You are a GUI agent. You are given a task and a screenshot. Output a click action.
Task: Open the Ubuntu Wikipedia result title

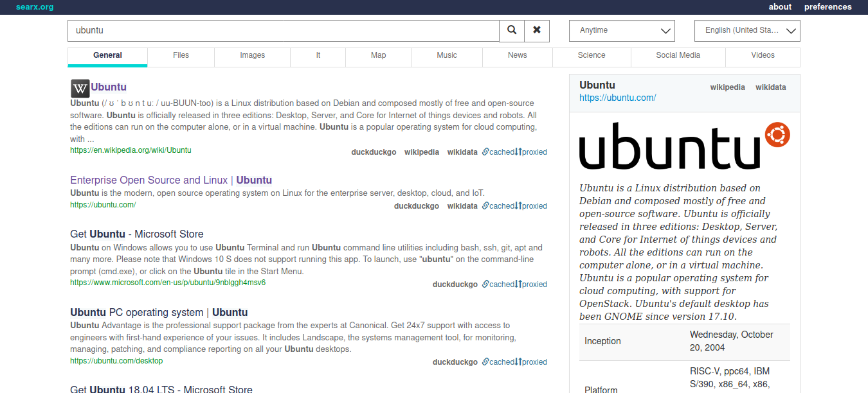[109, 87]
